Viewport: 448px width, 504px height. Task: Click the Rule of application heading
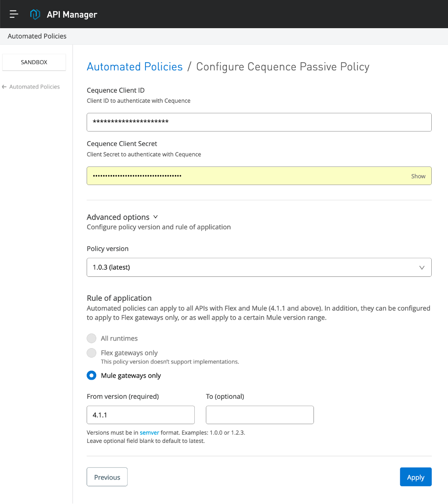coord(119,298)
